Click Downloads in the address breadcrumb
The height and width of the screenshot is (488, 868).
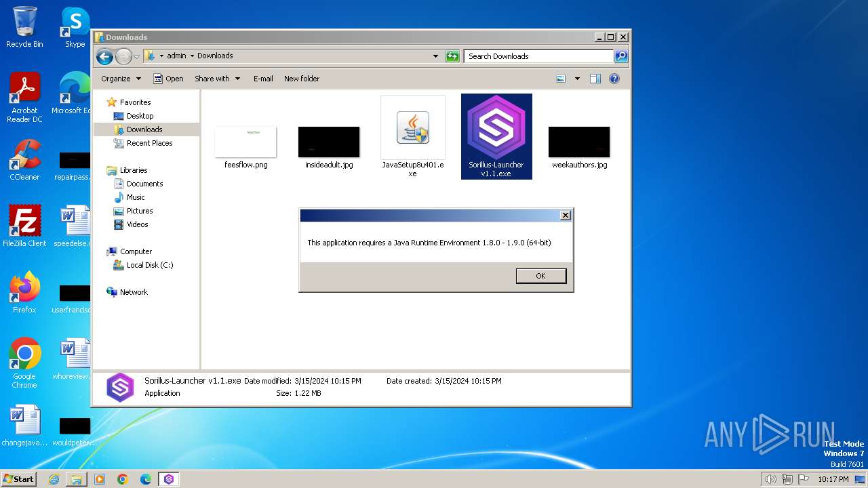[215, 56]
